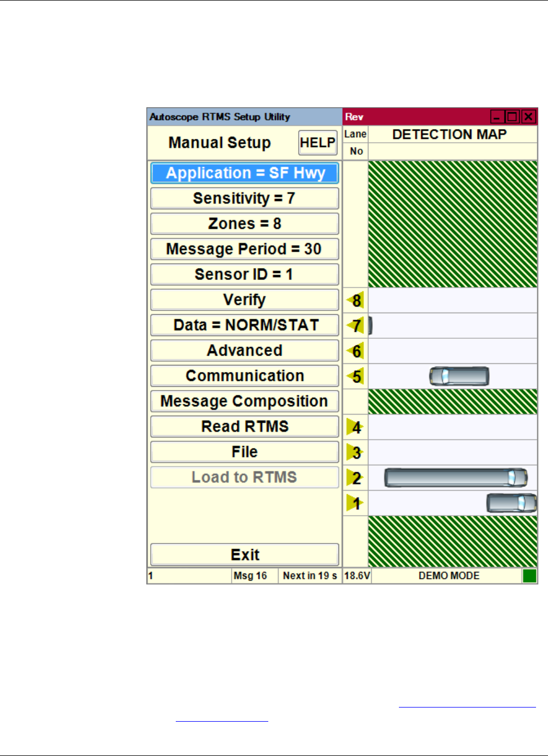
Task: Close the Rev window
Action: [528, 117]
